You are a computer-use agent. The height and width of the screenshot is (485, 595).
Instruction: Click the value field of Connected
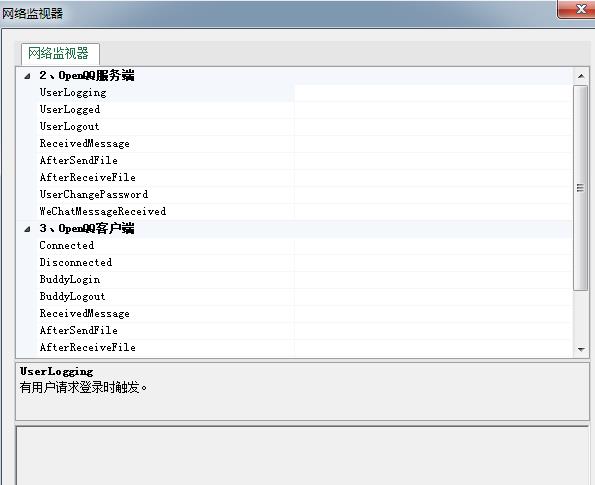pyautogui.click(x=433, y=246)
